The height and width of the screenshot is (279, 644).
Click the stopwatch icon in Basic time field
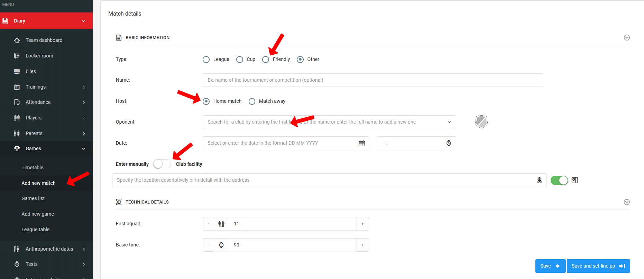click(x=221, y=245)
